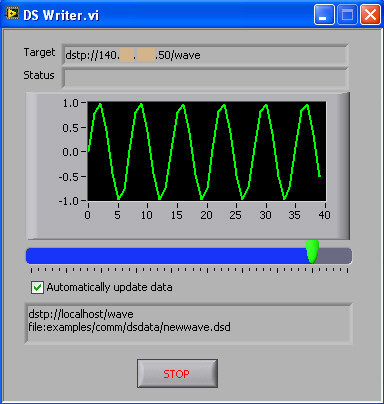Click the green waveform plot area

[207, 151]
